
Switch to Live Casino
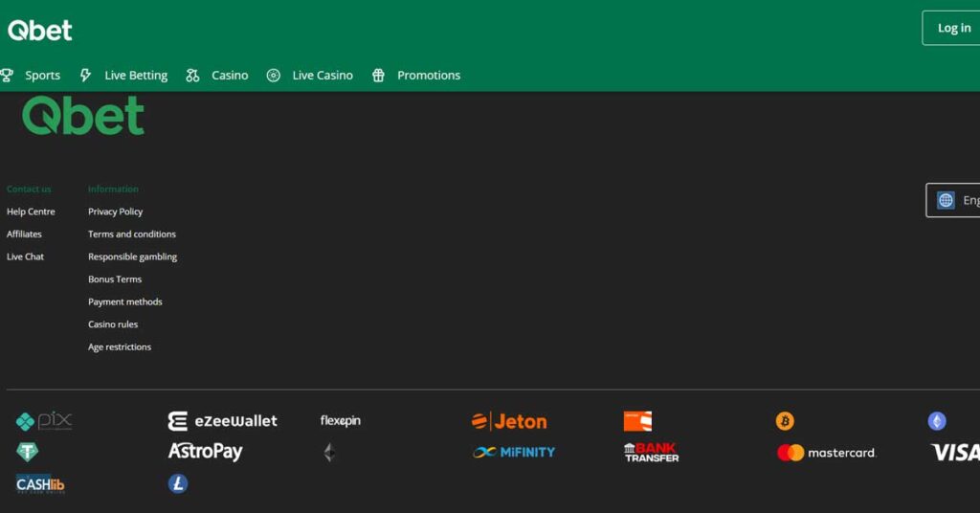click(323, 76)
